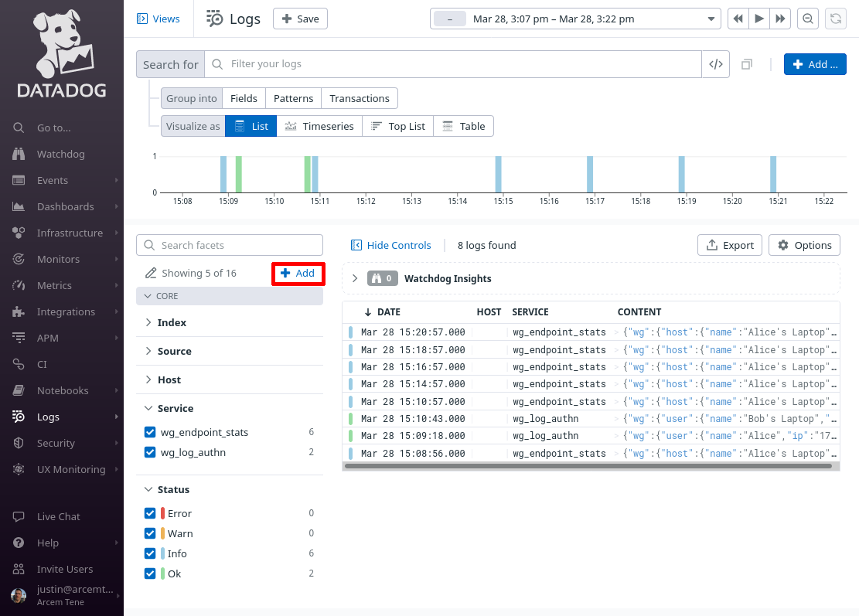The image size is (859, 616).
Task: Visualize logs as Timeseries
Action: (319, 127)
